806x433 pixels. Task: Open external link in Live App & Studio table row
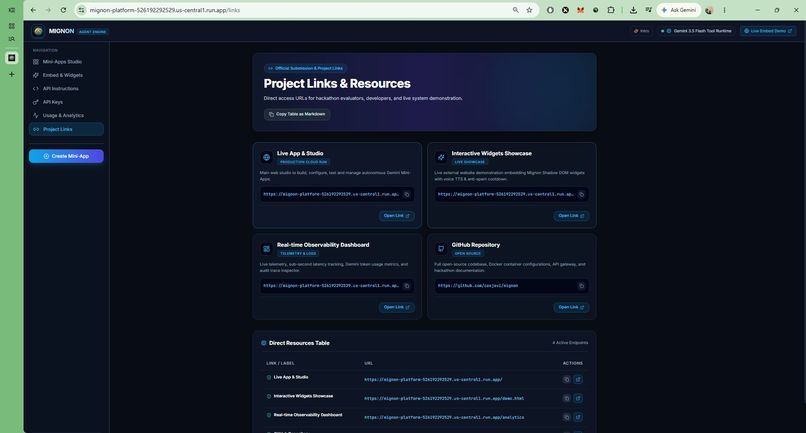tap(578, 380)
